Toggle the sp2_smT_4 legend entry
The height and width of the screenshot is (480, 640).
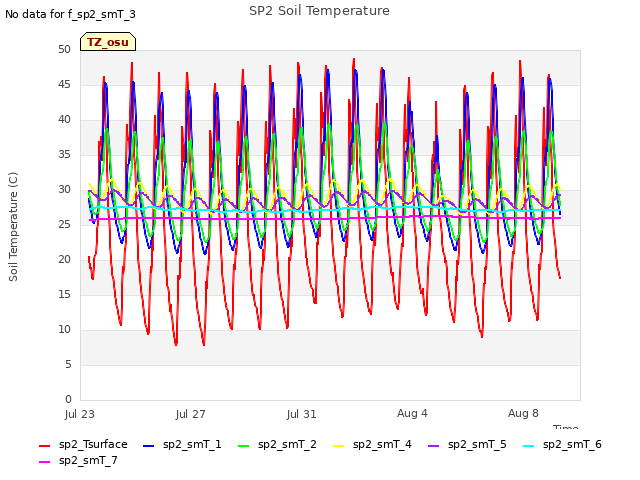372,444
